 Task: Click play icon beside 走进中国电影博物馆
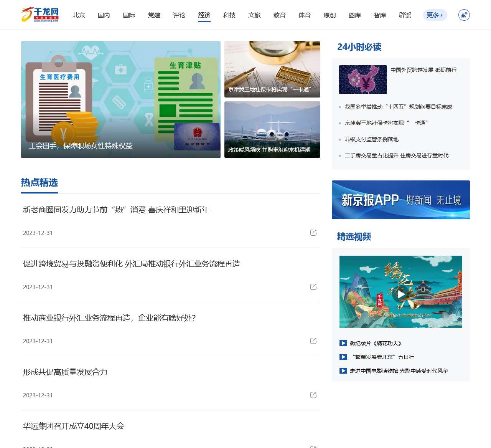(343, 371)
